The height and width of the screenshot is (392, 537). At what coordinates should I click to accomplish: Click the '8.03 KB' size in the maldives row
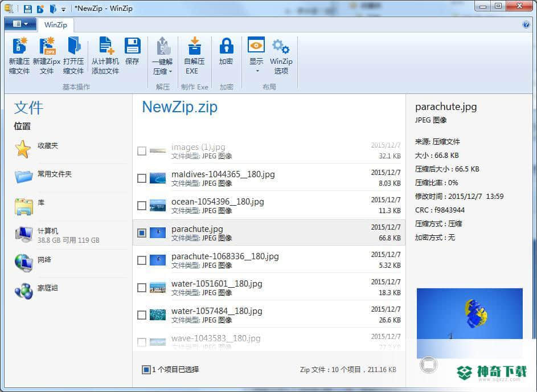[x=390, y=183]
